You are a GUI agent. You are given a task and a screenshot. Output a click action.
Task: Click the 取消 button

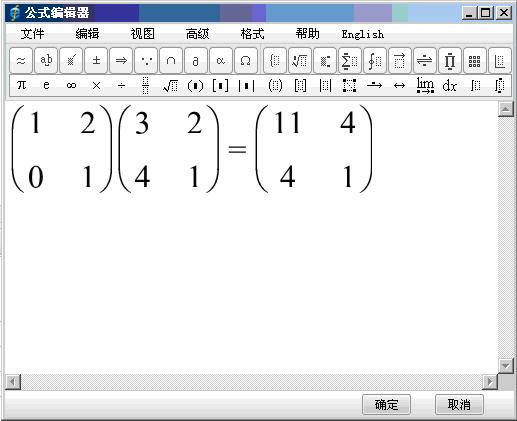[x=459, y=405]
